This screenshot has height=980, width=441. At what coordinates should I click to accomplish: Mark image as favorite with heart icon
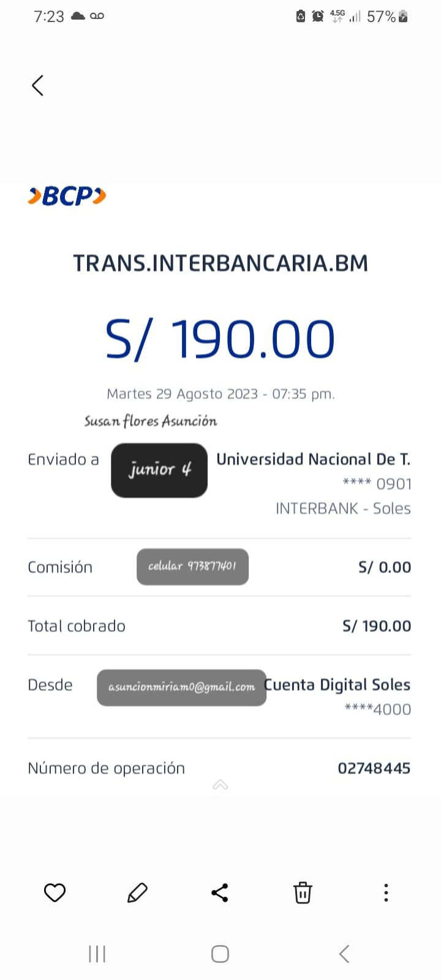[55, 892]
